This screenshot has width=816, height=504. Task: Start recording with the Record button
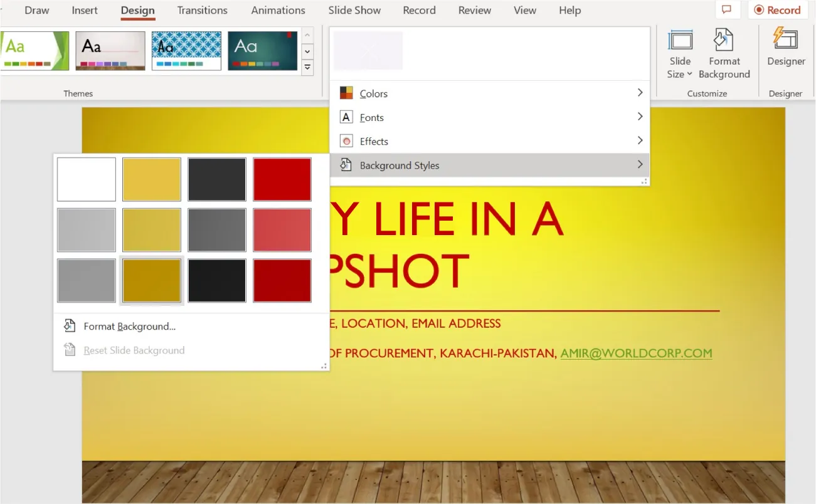tap(777, 10)
